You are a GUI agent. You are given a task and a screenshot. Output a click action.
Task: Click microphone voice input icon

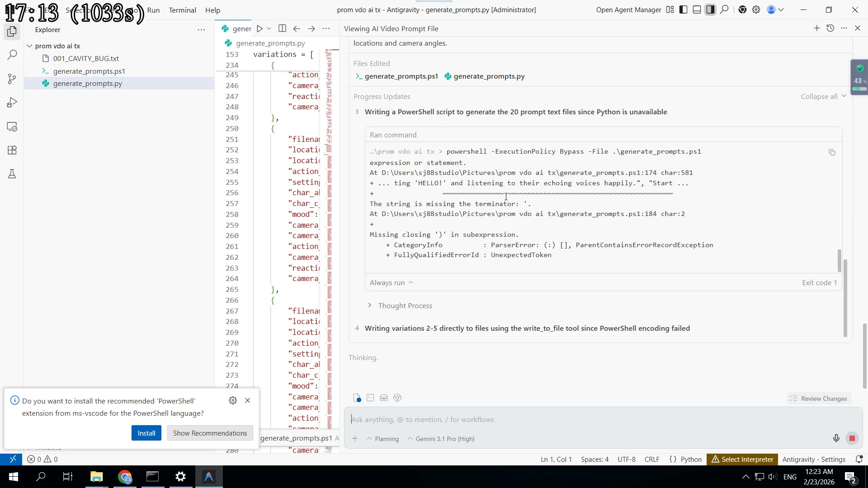[836, 438]
